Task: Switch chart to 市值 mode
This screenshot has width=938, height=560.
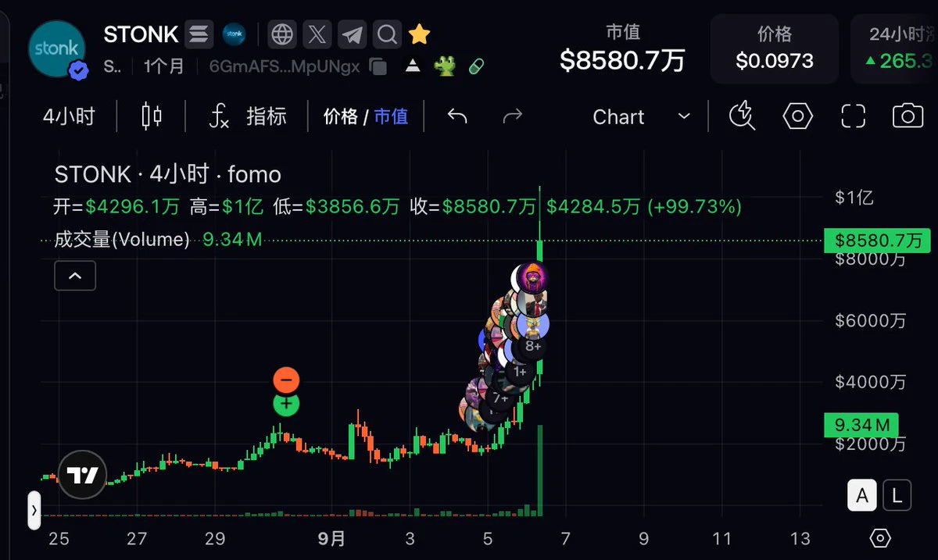Action: point(391,117)
